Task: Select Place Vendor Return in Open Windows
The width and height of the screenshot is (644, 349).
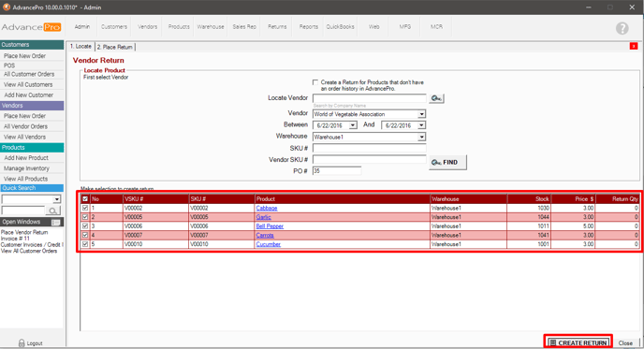Action: click(24, 232)
